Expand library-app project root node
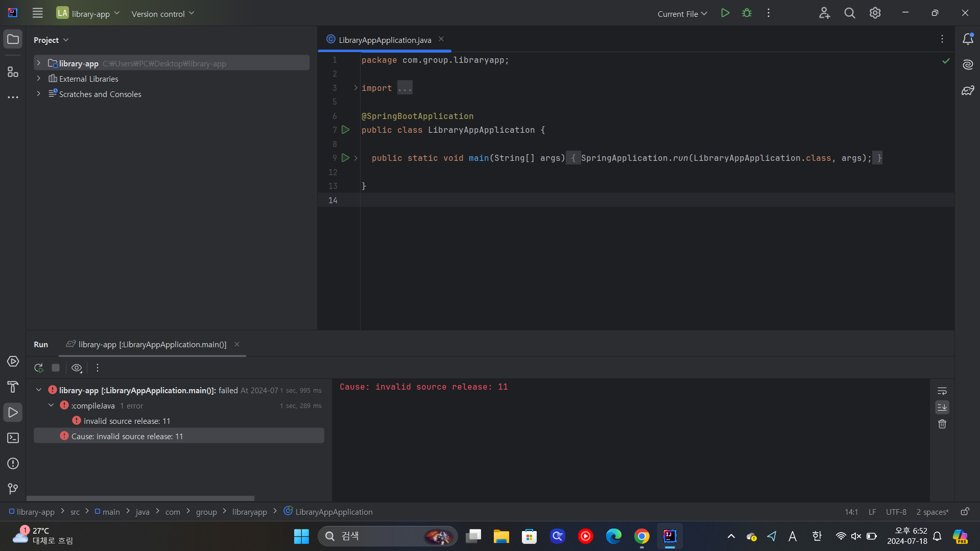980x551 pixels. pos(38,63)
